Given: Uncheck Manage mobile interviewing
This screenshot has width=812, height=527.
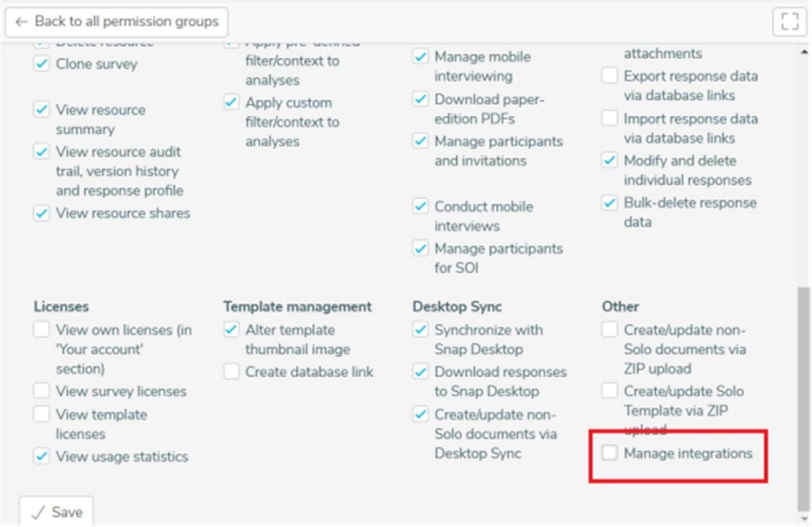Looking at the screenshot, I should [x=421, y=57].
